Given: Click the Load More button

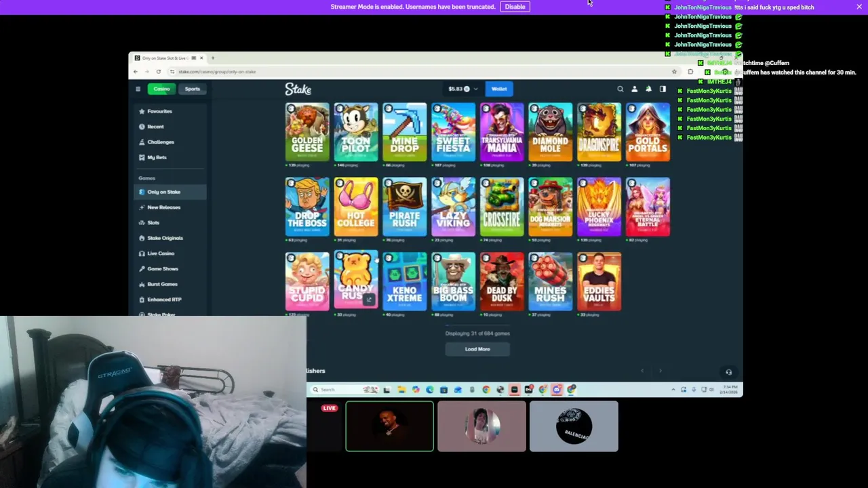Looking at the screenshot, I should coord(477,349).
